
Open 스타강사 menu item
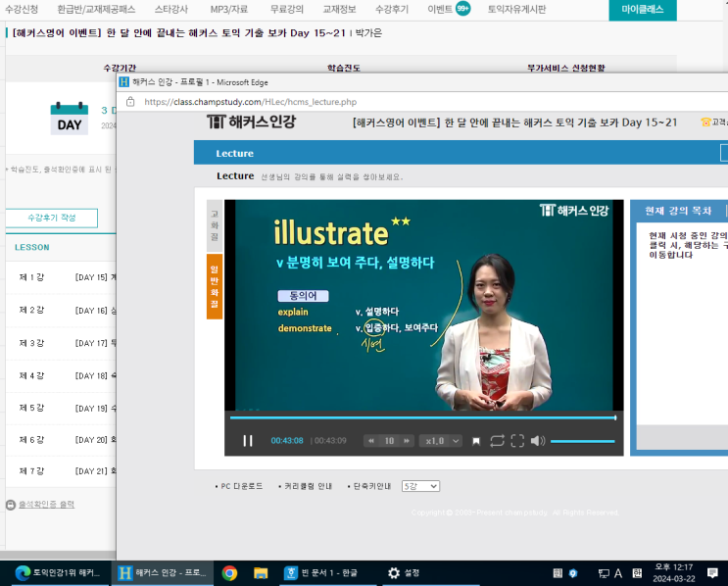coord(170,9)
